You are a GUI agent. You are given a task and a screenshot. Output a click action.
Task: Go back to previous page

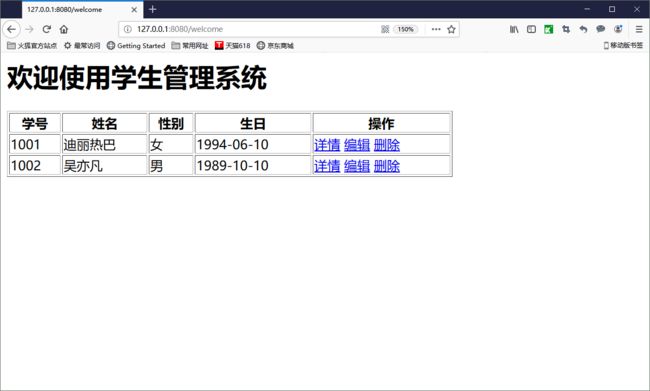[x=11, y=29]
